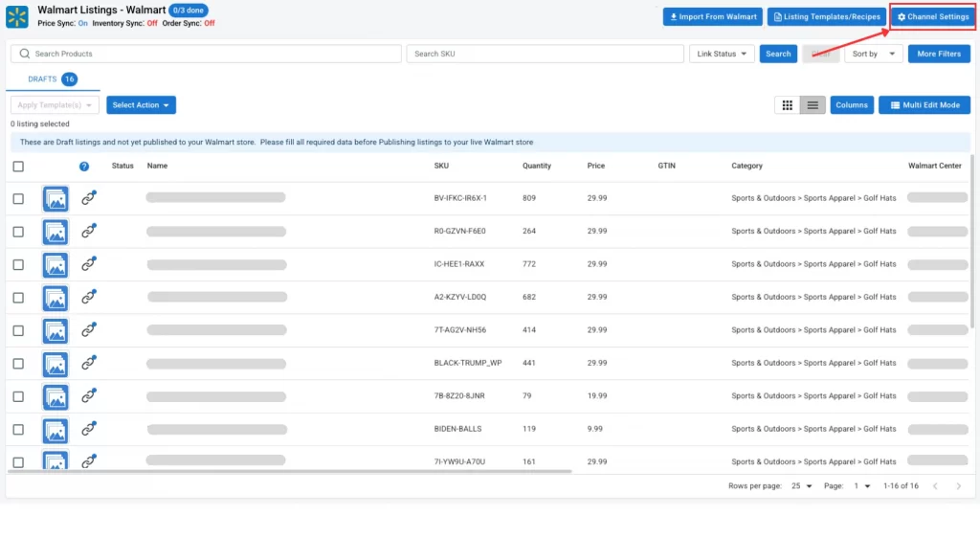Click link icon for SKU R0-GZVN-F6E0

click(x=89, y=231)
